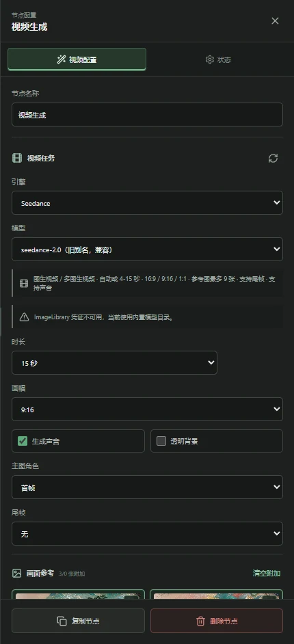294x644 pixels.
Task: Change the 画幅 9:16 dropdown
Action: tap(147, 409)
